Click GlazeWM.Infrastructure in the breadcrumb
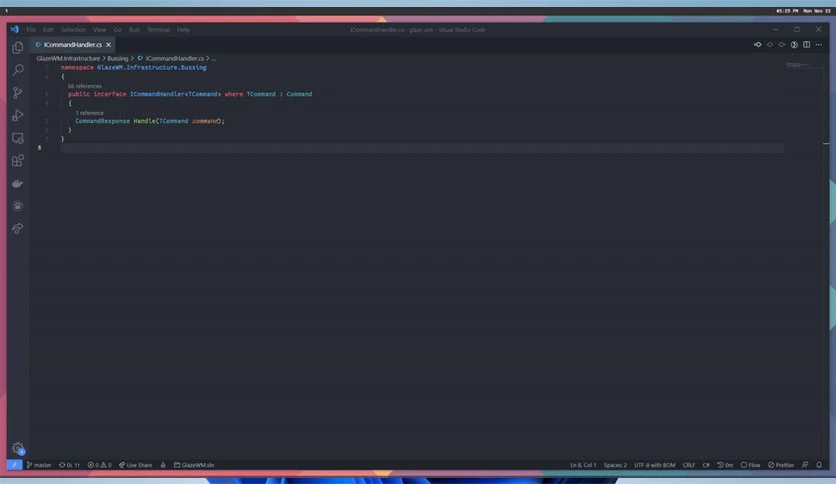 pos(68,59)
